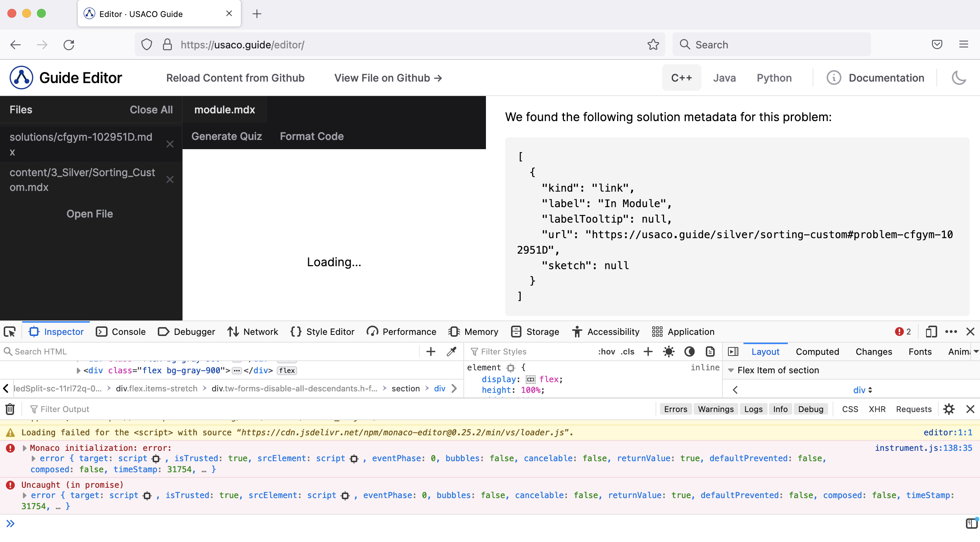Open console settings gear icon
Screen dimensions: 980x542
pyautogui.click(x=949, y=409)
